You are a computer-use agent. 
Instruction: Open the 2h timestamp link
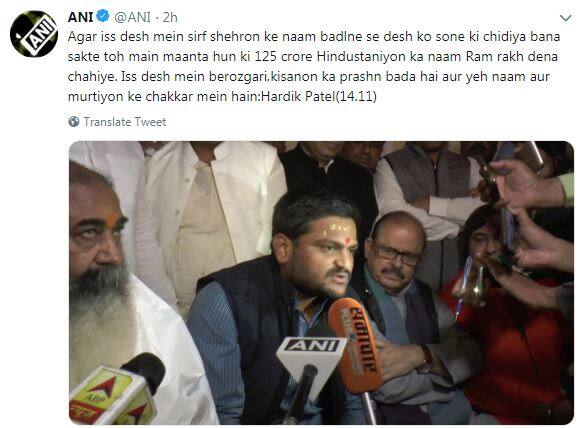point(170,17)
